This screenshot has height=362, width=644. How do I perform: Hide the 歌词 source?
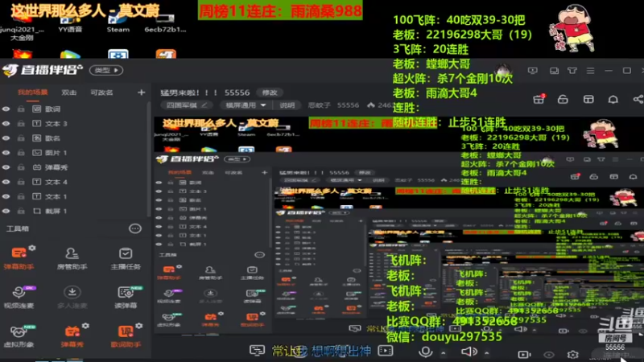point(6,109)
